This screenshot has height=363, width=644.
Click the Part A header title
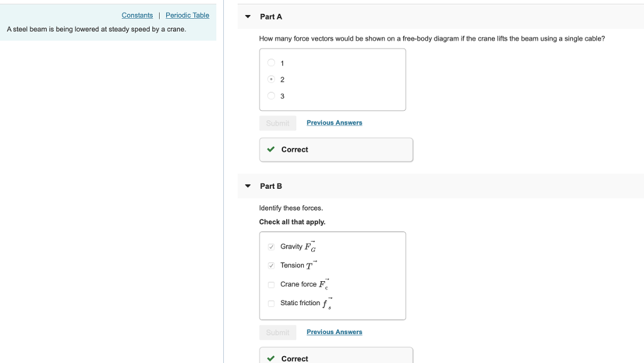tap(271, 17)
